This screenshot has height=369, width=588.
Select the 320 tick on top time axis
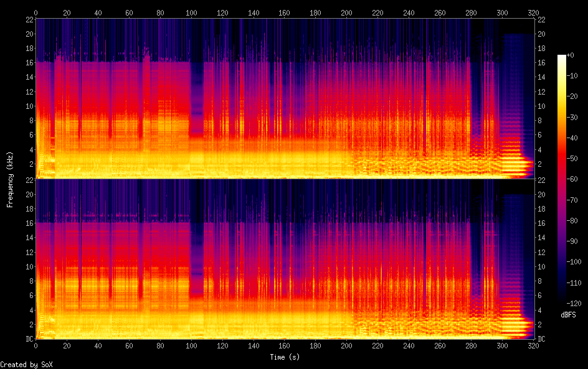pos(533,12)
